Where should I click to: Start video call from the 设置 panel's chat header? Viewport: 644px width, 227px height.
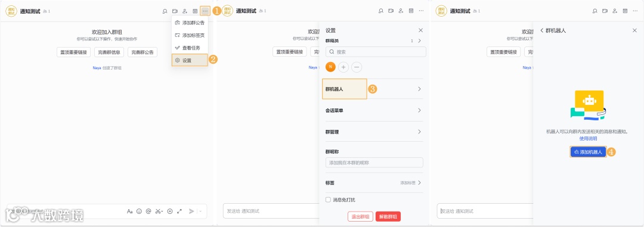[x=391, y=11]
